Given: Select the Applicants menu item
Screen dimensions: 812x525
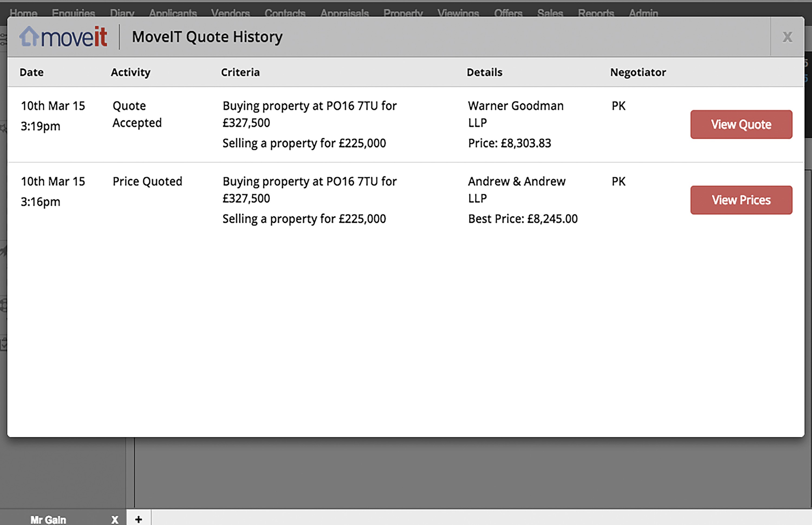Looking at the screenshot, I should pos(173,13).
